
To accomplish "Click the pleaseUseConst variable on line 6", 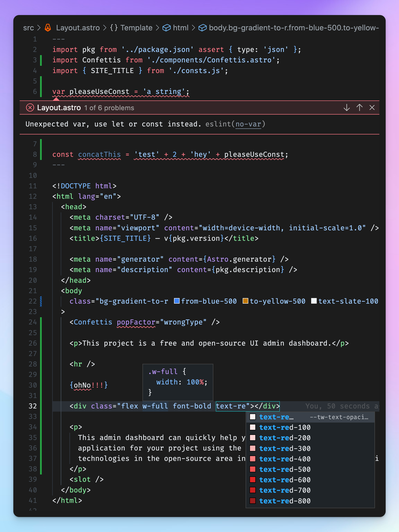I will (x=99, y=91).
